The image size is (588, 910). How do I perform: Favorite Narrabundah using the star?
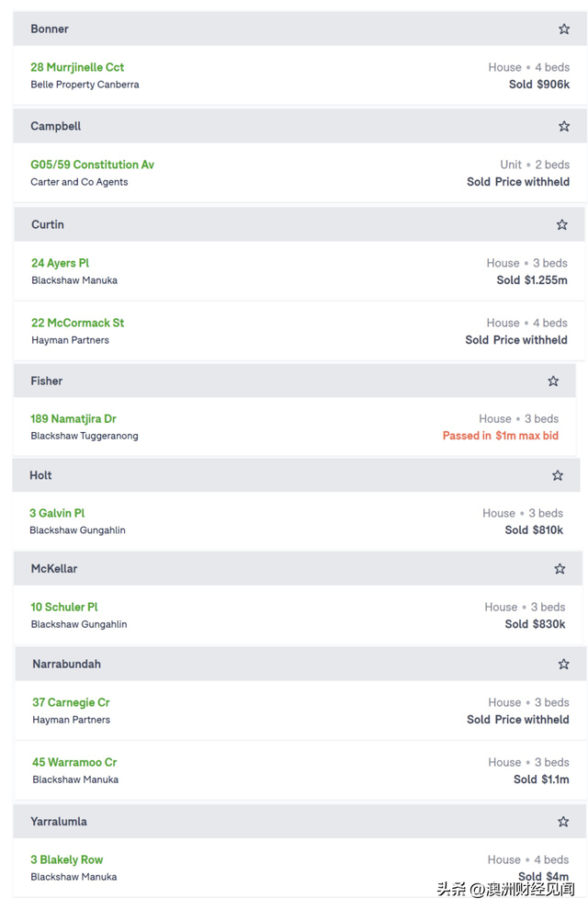pos(563,664)
